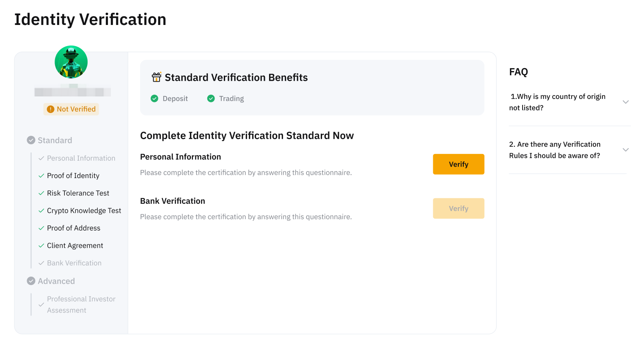Click the checkmark next to Risk Tolerance Test

coord(41,193)
